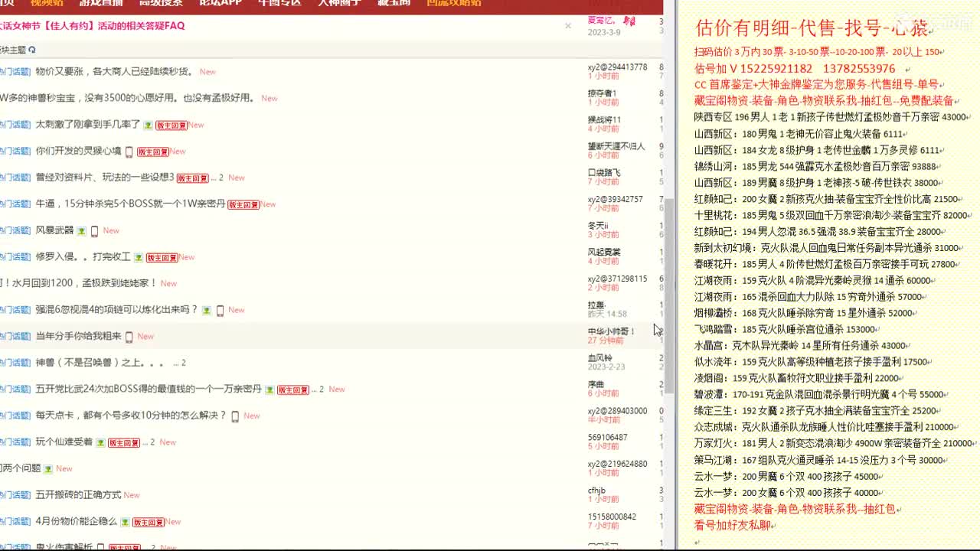Dismiss the 女神节 FAQ announcement with X
The height and width of the screenshot is (551, 980).
[568, 26]
